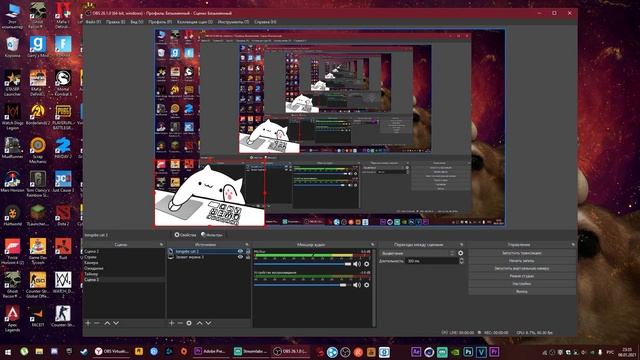Open the PAYDAY 2 desktop shortcut
Viewport: 640px width, 360px height.
pos(62,149)
